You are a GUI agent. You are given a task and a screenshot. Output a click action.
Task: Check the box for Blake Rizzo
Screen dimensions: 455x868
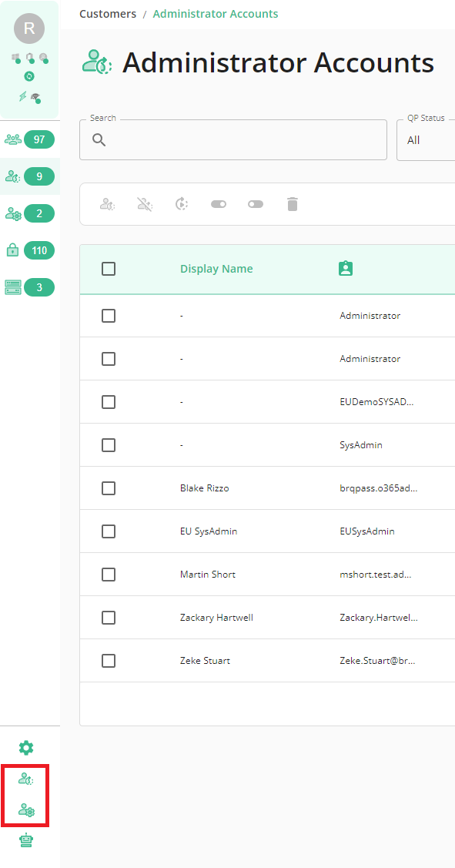pyautogui.click(x=109, y=488)
